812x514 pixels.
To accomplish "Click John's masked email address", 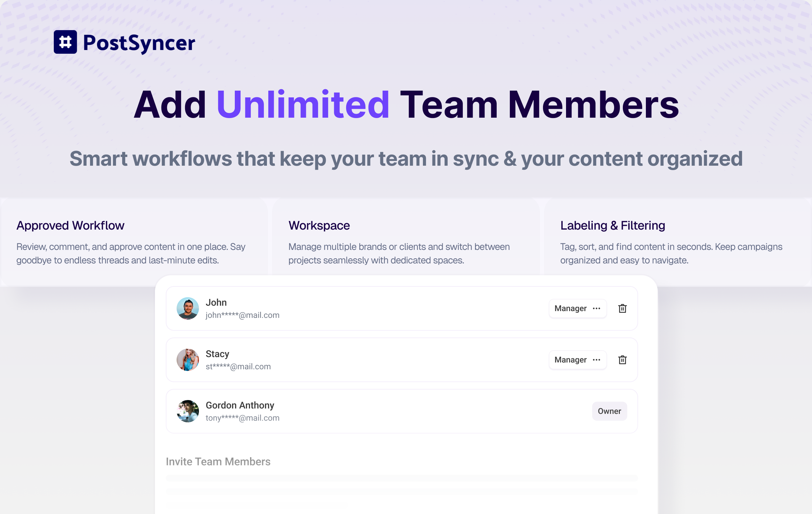I will tap(242, 315).
